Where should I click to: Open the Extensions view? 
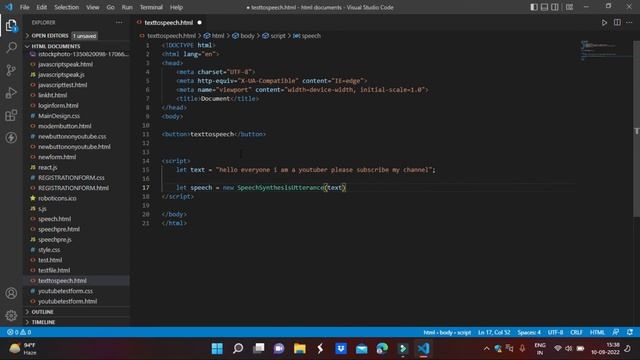11,115
